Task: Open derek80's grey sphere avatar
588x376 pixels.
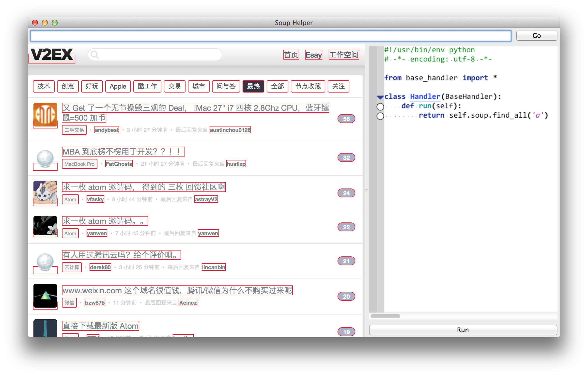Action: click(x=45, y=262)
